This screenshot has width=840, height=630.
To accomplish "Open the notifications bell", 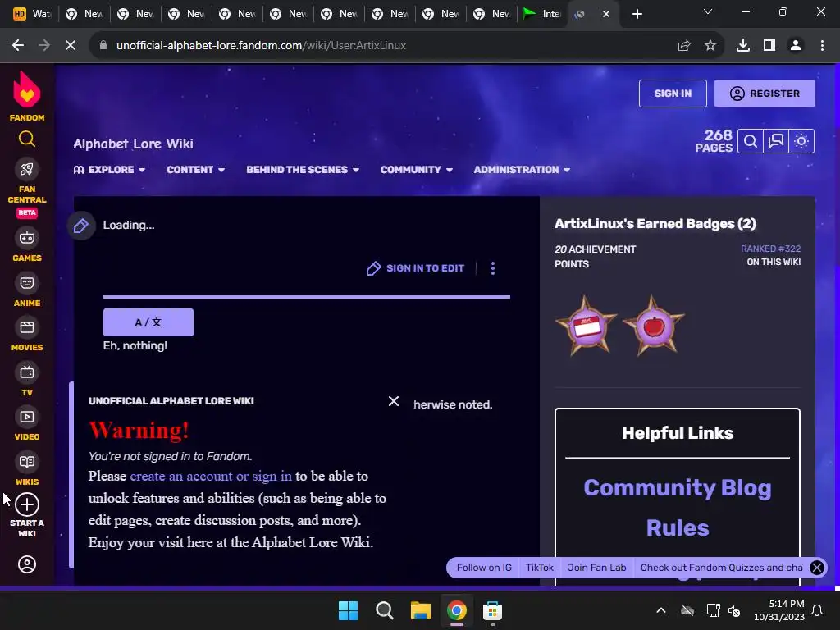I will (x=818, y=610).
